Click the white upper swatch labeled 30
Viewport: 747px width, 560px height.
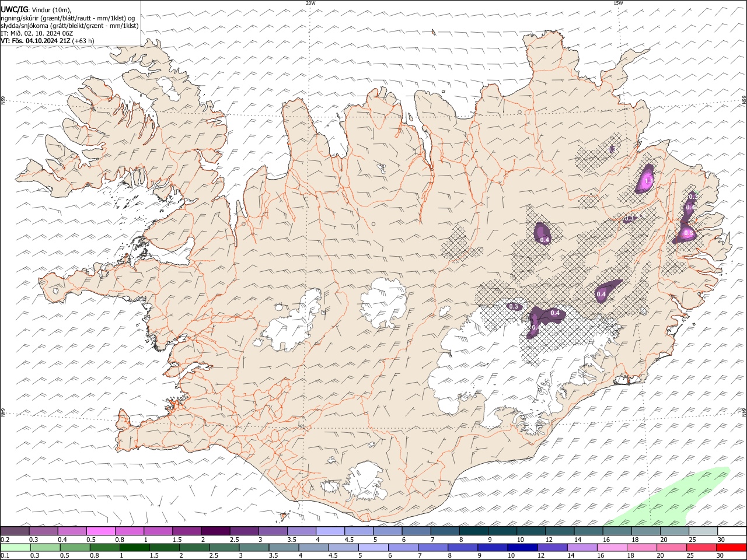[732, 531]
